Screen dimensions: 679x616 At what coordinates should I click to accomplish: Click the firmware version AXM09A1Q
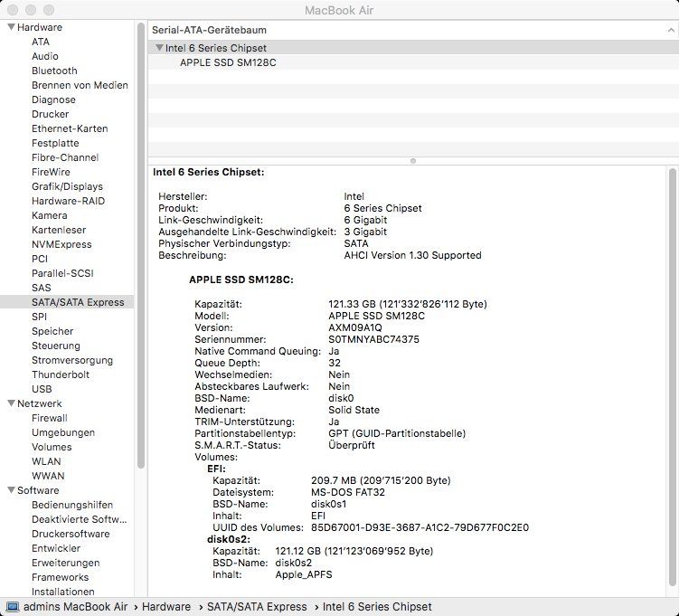355,327
